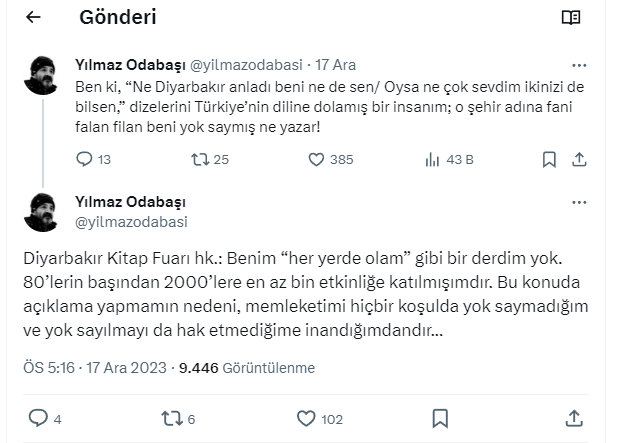Bookmark the main tweet at bottom
Screen dimensions: 624x443
tap(441, 417)
